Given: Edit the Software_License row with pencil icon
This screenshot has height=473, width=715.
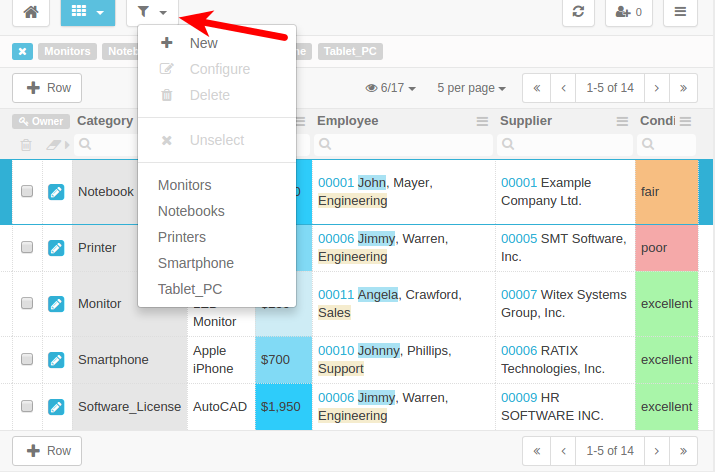Looking at the screenshot, I should (56, 407).
